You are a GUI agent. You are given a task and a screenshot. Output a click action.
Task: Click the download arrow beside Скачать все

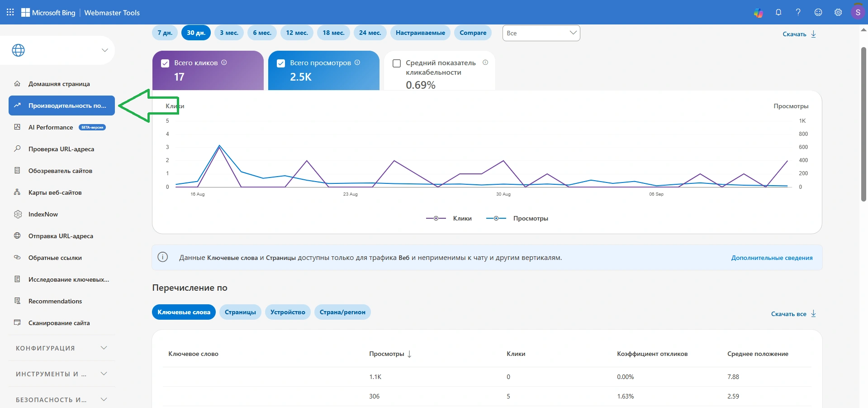(x=813, y=313)
